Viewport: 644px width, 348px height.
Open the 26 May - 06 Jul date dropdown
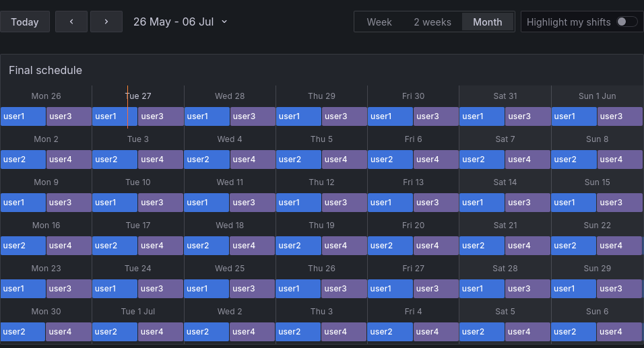181,22
